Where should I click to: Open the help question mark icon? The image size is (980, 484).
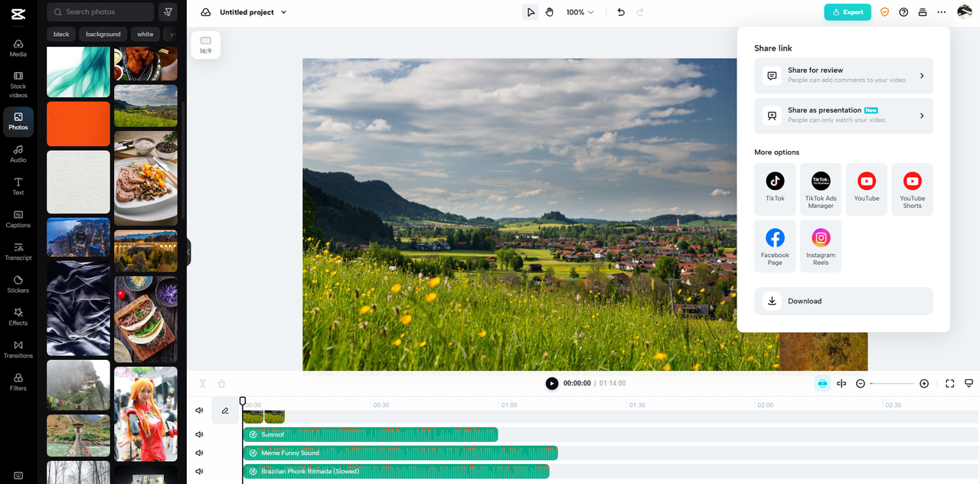[903, 12]
